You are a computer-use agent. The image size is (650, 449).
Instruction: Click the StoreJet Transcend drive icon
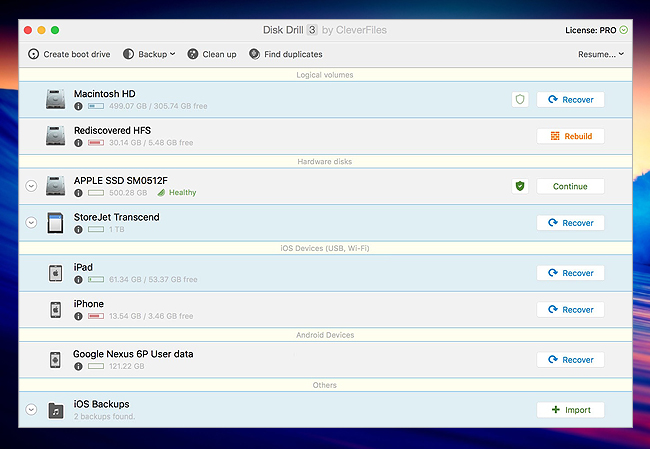[56, 223]
